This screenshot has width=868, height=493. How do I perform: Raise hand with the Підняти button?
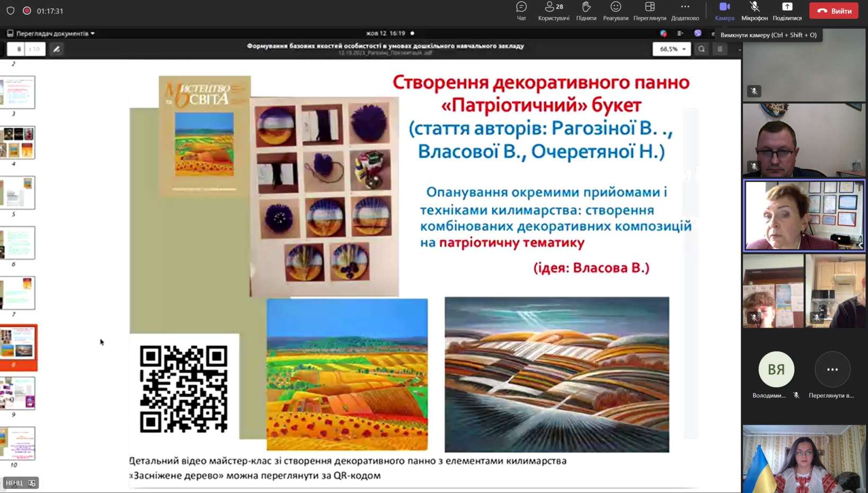coord(586,11)
